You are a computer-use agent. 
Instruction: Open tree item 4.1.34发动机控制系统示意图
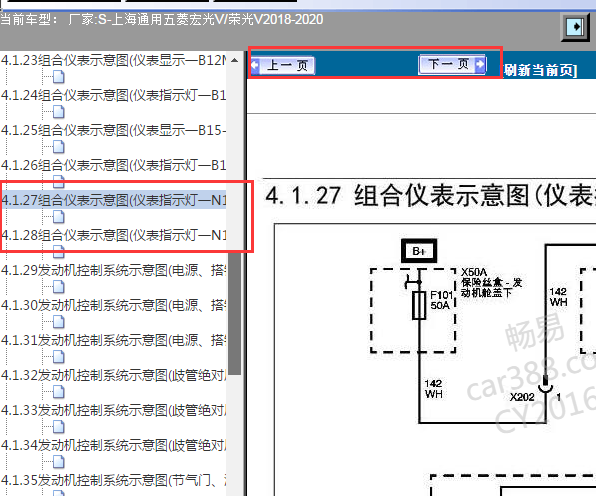(113, 445)
